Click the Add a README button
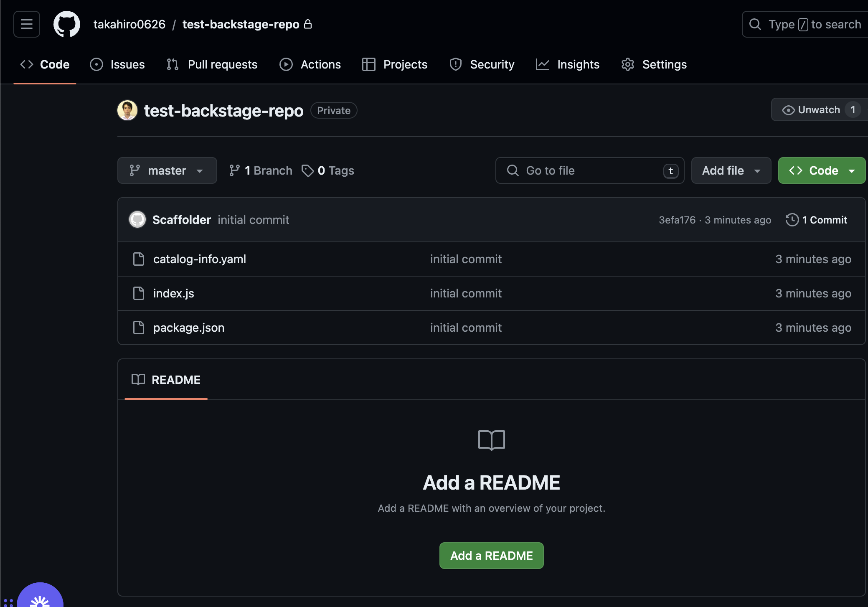 (491, 556)
